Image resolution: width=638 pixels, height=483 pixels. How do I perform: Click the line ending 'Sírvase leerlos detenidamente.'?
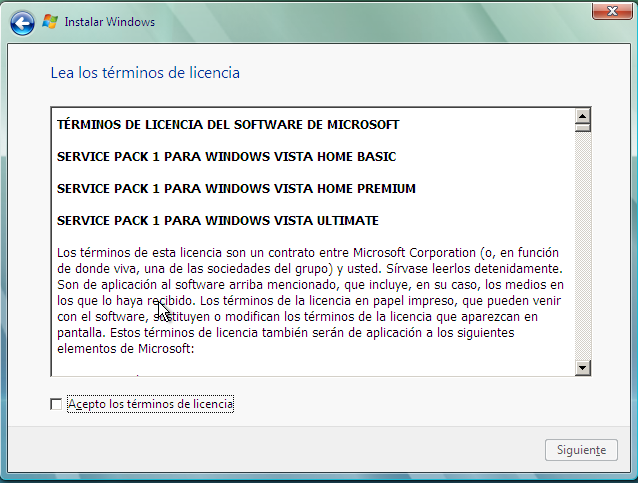(310, 269)
